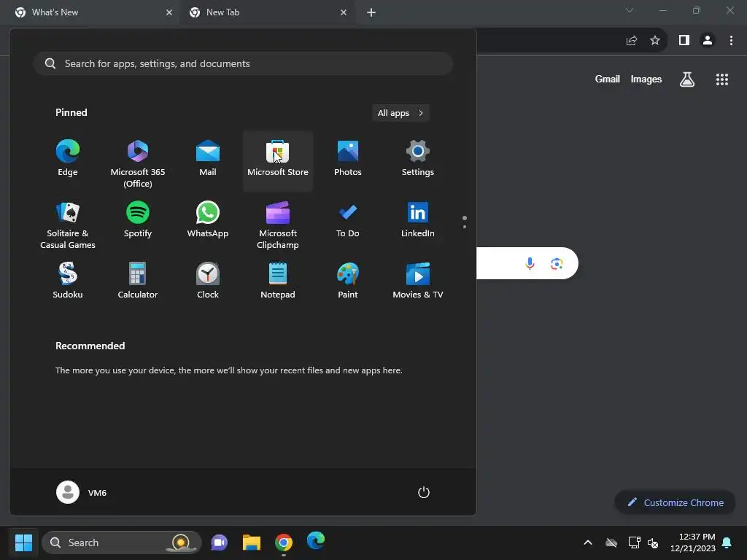
Task: Focus the Start menu search field
Action: [x=243, y=63]
